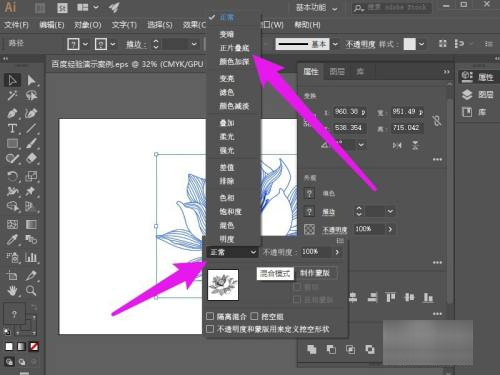This screenshot has height=375, width=500.
Task: Select the Hand tool
Action: [12, 291]
